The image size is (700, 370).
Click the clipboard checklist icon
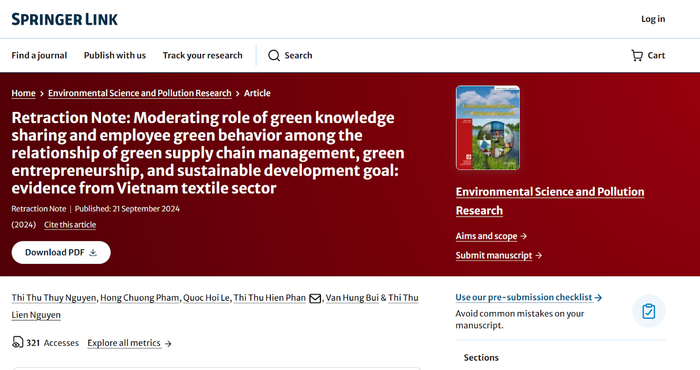point(649,311)
